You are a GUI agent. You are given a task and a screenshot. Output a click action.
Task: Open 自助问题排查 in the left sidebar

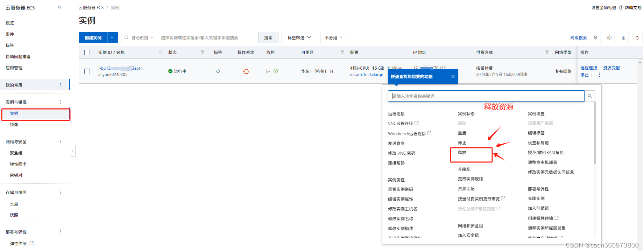tap(18, 57)
